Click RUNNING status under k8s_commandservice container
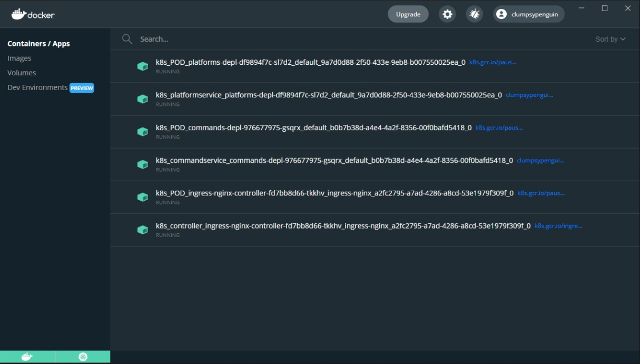 point(168,170)
